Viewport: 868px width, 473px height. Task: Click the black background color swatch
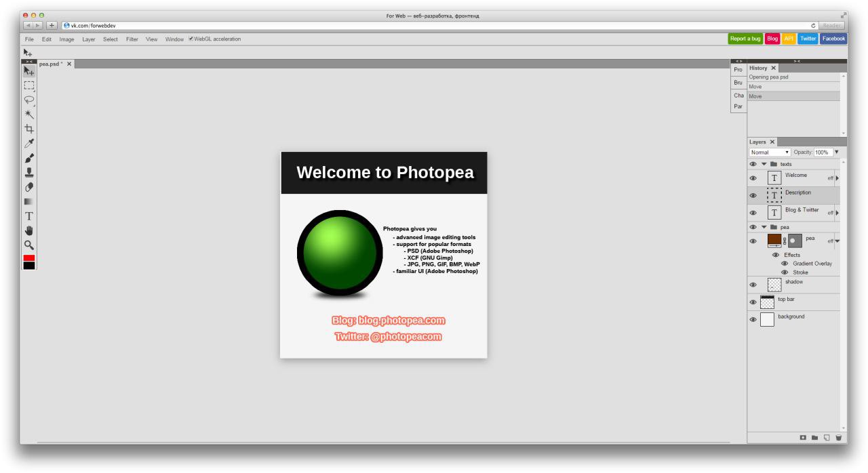click(29, 266)
